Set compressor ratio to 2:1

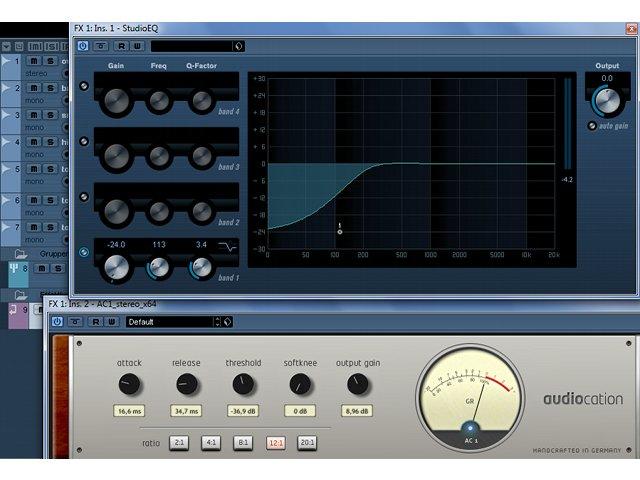179,442
